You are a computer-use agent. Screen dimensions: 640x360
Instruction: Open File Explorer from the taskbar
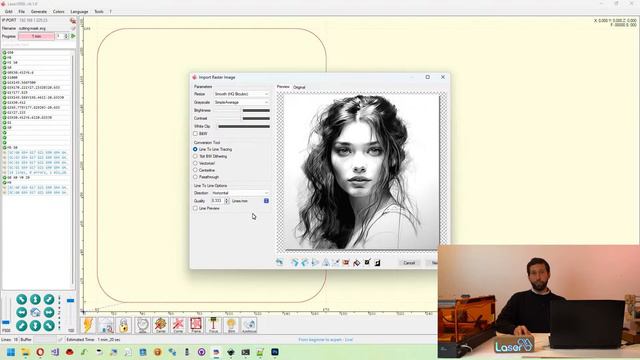25,352
